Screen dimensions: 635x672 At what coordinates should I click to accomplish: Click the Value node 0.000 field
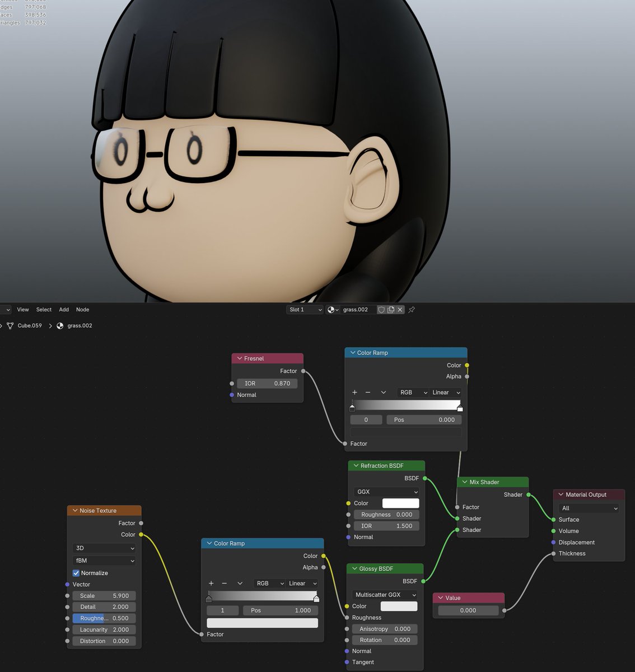coord(468,610)
